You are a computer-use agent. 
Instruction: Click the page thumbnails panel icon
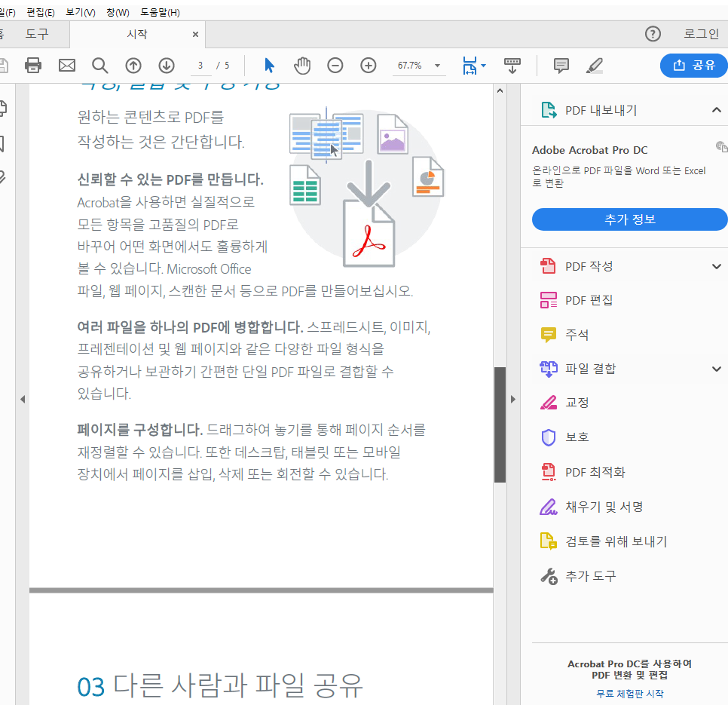3,108
